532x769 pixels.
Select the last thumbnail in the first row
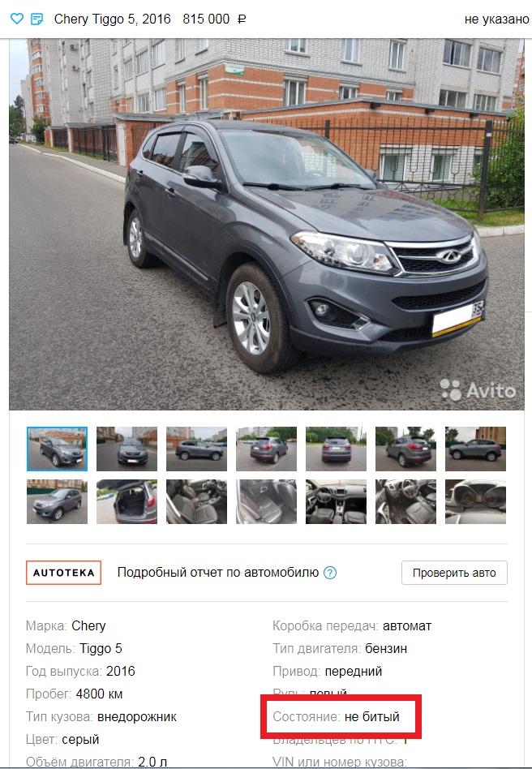pyautogui.click(x=475, y=449)
